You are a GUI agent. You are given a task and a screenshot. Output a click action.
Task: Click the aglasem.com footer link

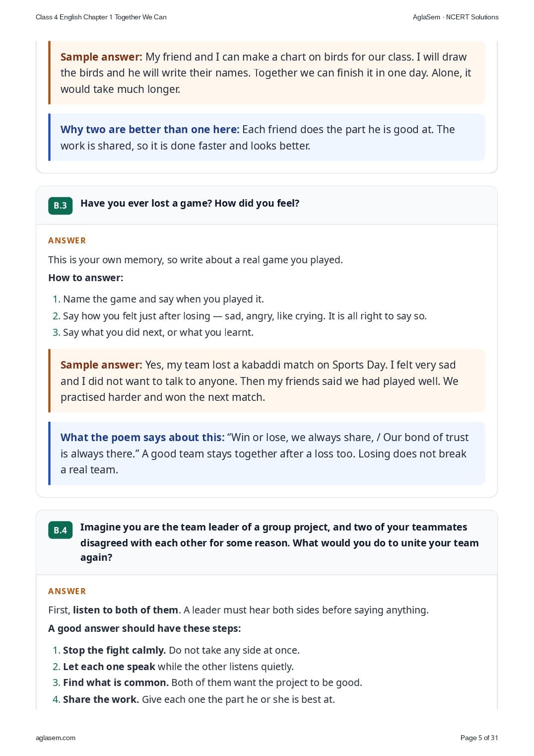(56, 738)
